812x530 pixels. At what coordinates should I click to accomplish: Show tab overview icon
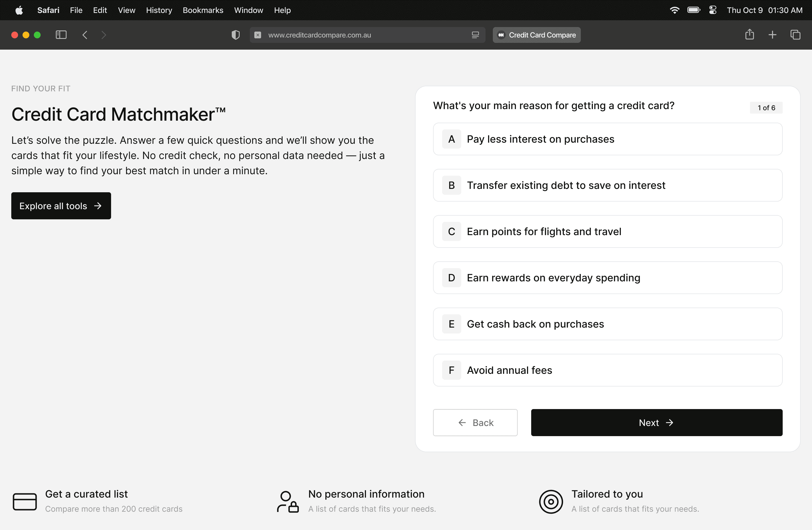point(795,35)
